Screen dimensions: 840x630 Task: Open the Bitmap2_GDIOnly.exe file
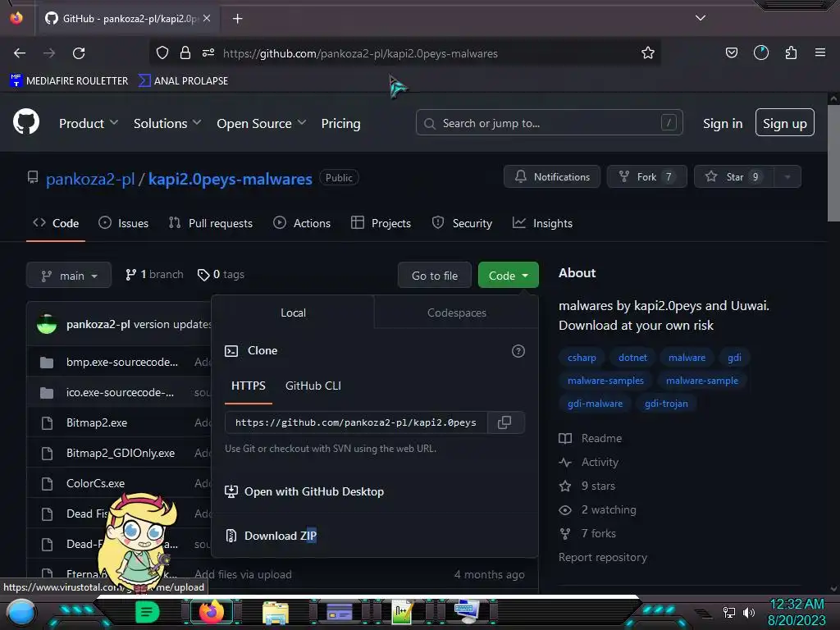121,453
